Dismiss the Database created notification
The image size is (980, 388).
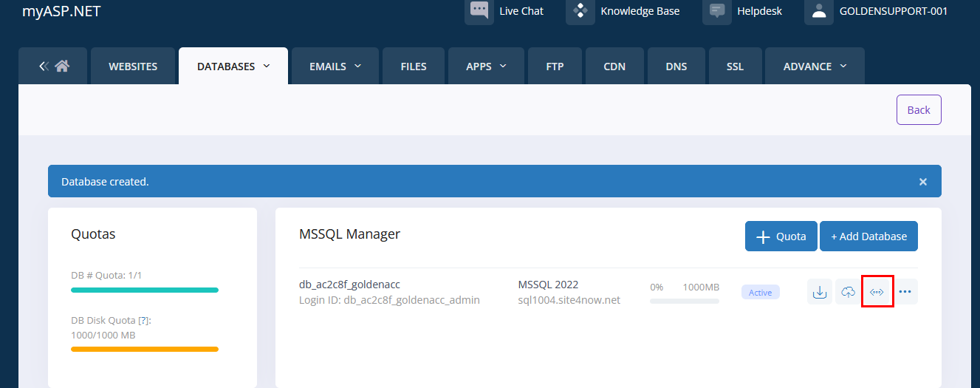coord(922,182)
